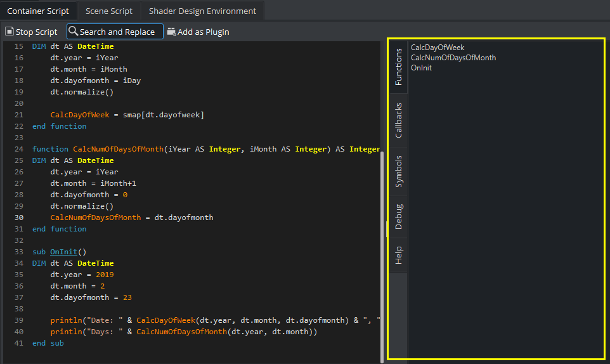Place cursor on the 2019 value in line 35

105,275
